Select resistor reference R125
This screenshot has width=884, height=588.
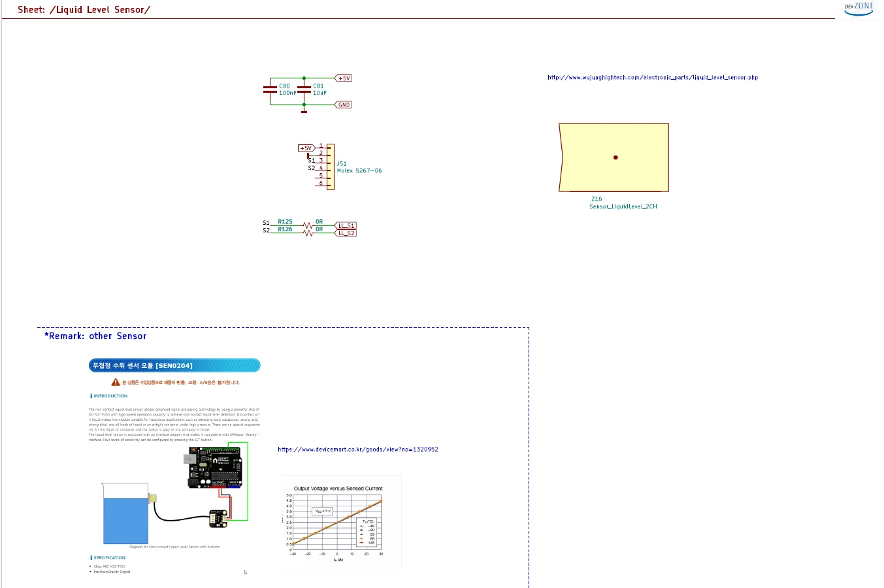285,222
